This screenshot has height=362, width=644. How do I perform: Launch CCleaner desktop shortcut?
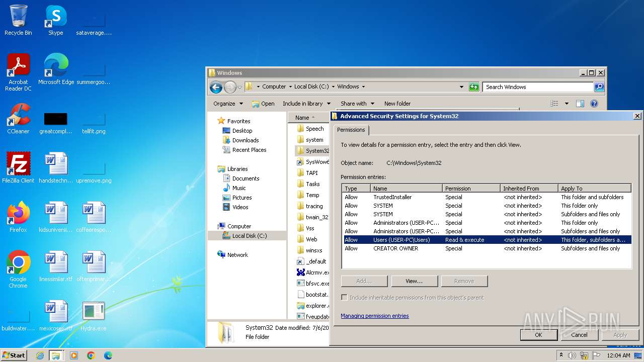click(18, 119)
